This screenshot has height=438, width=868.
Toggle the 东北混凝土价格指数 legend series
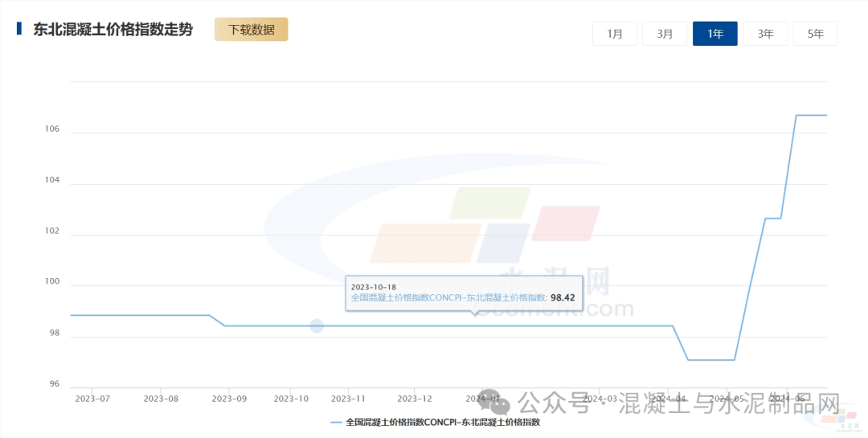click(435, 422)
